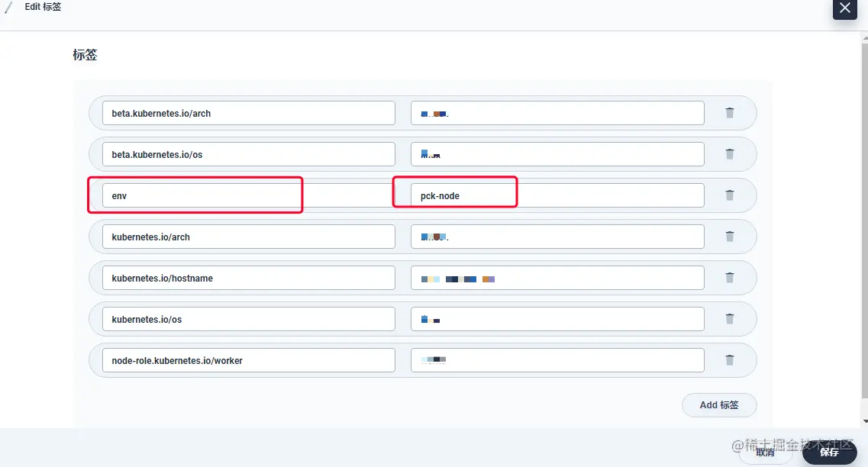Remove the kubernetes.io/hostname label row
Image resolution: width=868 pixels, height=467 pixels.
coord(730,278)
